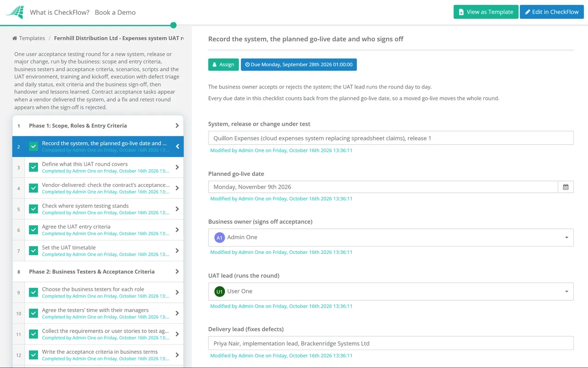Toggle checkbox for 'Agree the UAT entry criteria'
The image size is (588, 368).
(x=34, y=230)
